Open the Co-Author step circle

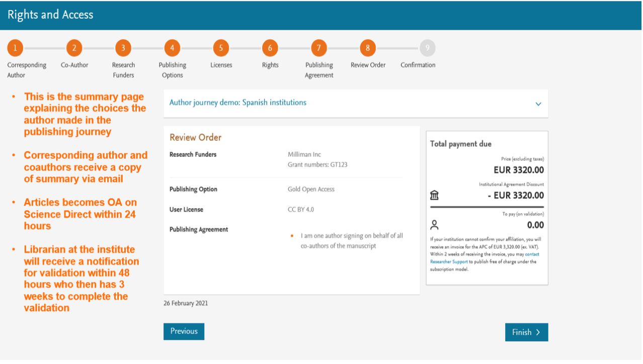click(x=74, y=47)
